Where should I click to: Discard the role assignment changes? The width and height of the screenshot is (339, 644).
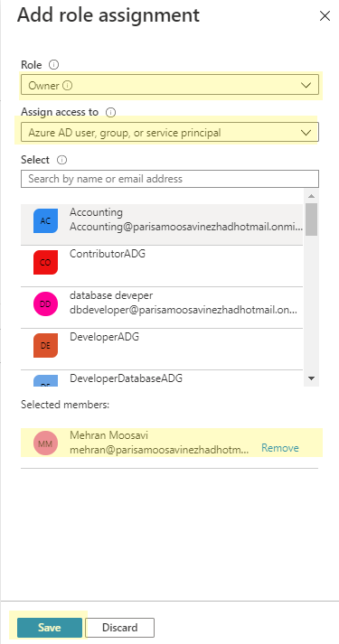point(119,628)
